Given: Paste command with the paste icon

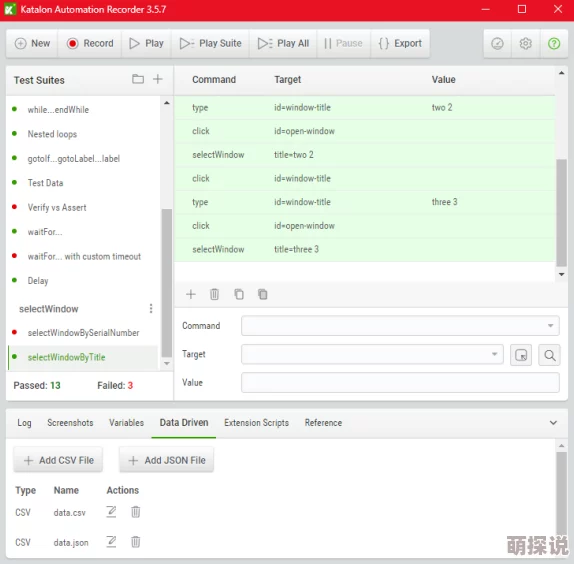Looking at the screenshot, I should tap(262, 294).
